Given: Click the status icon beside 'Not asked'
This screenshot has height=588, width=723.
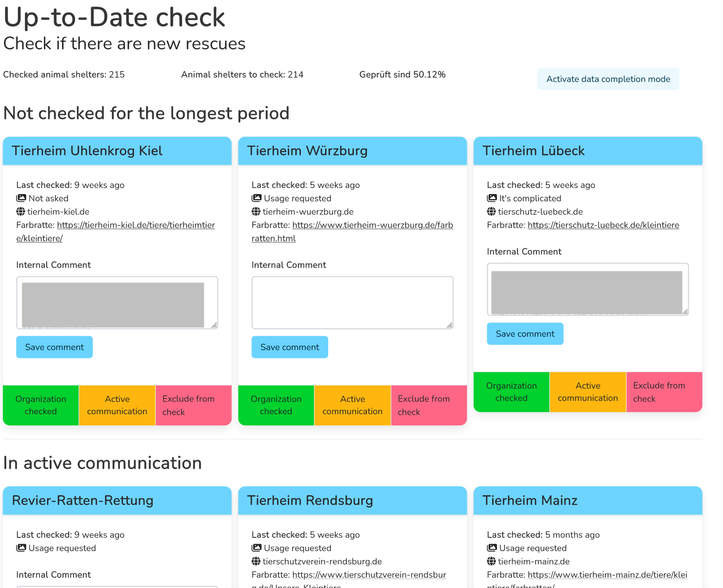Looking at the screenshot, I should [x=20, y=198].
